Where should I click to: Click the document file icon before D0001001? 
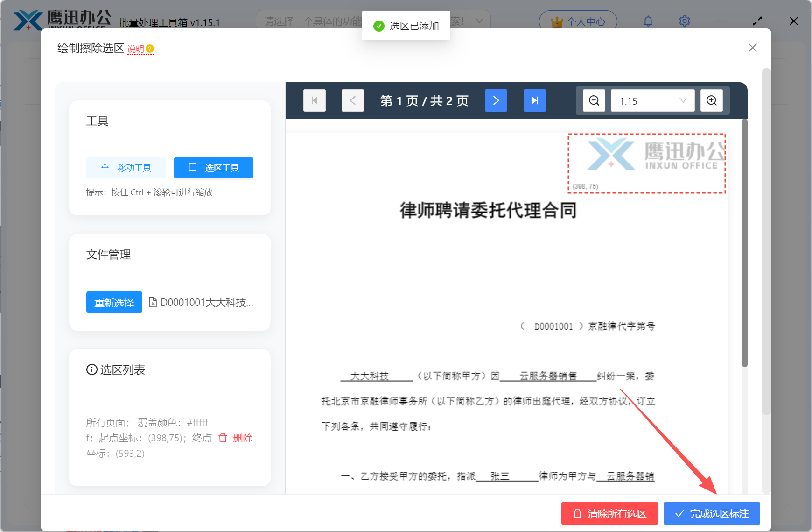point(153,302)
